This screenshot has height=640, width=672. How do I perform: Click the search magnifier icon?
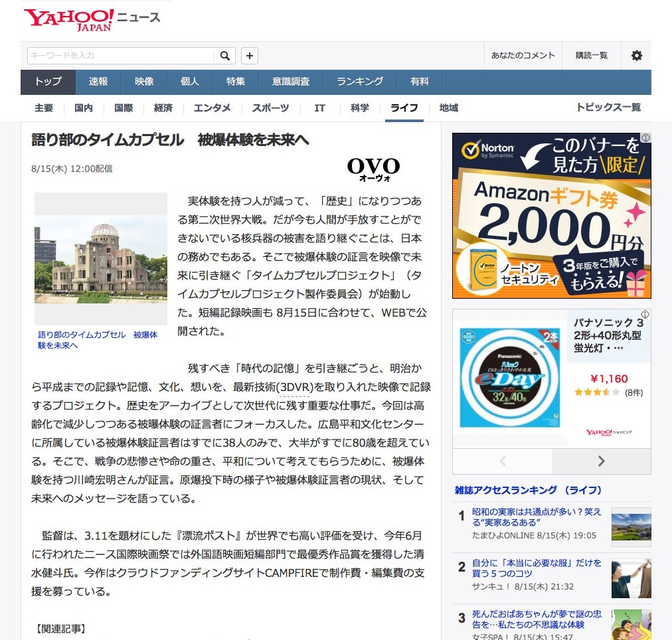pyautogui.click(x=226, y=56)
